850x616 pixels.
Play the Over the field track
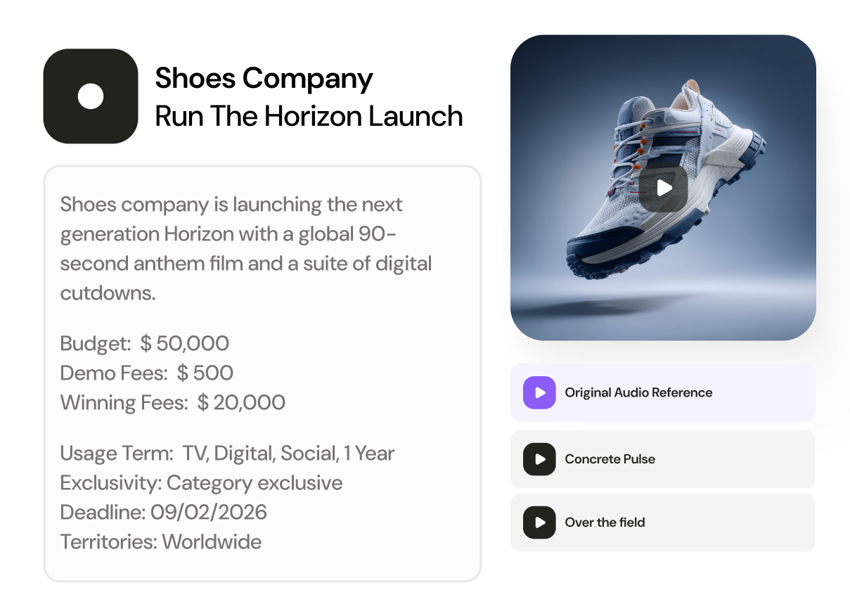point(539,522)
